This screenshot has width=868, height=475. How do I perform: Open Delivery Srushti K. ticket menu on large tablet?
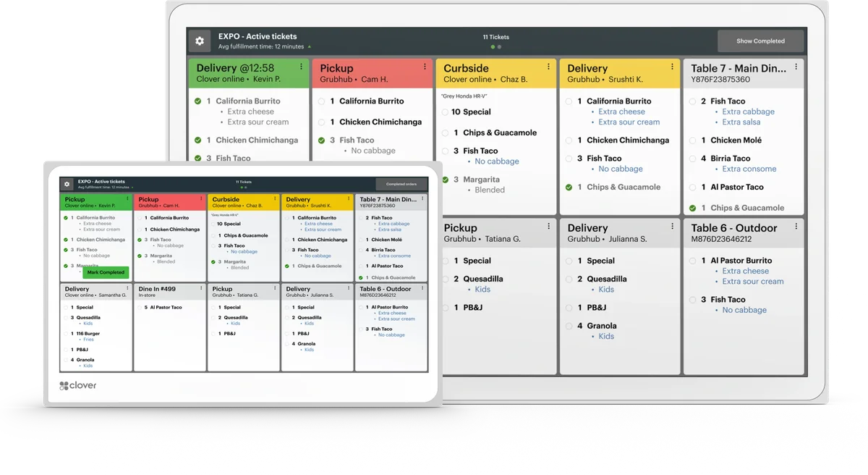pyautogui.click(x=672, y=67)
